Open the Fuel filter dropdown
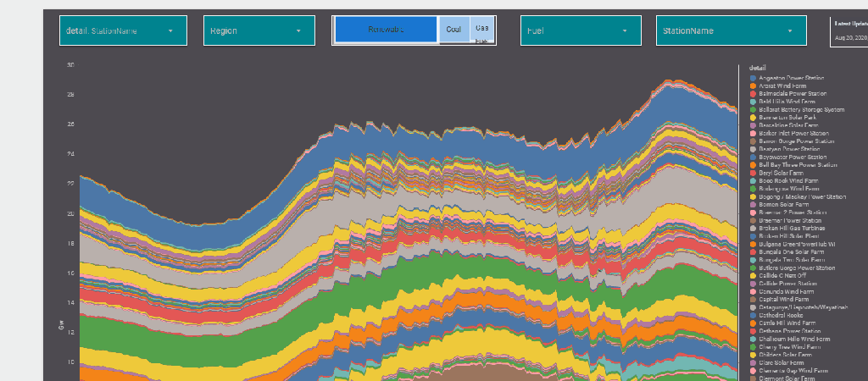 [580, 31]
